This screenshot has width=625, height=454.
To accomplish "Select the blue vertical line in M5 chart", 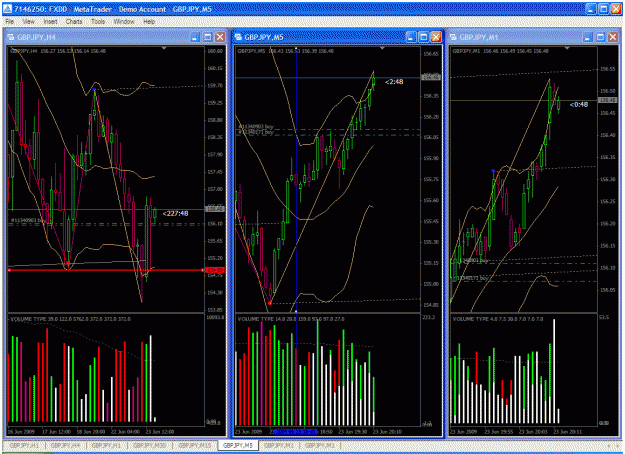I will 296,179.
